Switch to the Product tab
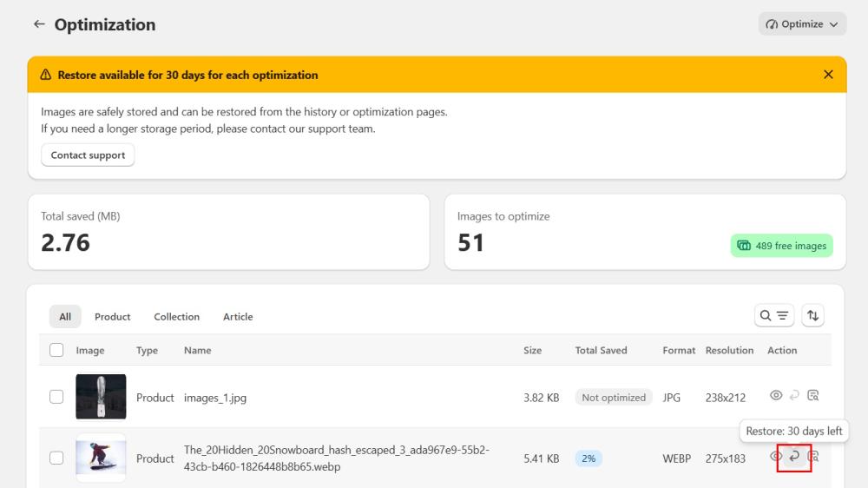Screen dimensions: 868x488 pos(112,317)
